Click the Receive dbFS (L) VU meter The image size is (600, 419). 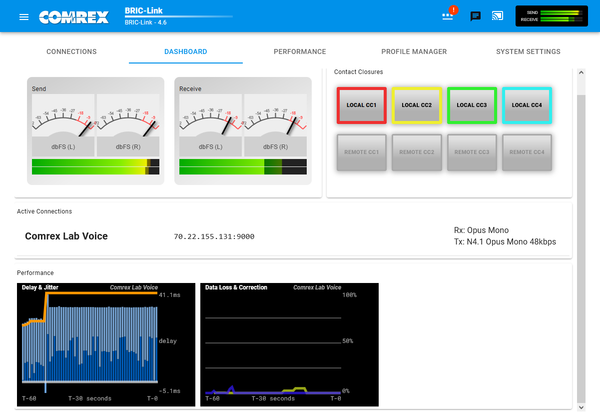(210, 125)
